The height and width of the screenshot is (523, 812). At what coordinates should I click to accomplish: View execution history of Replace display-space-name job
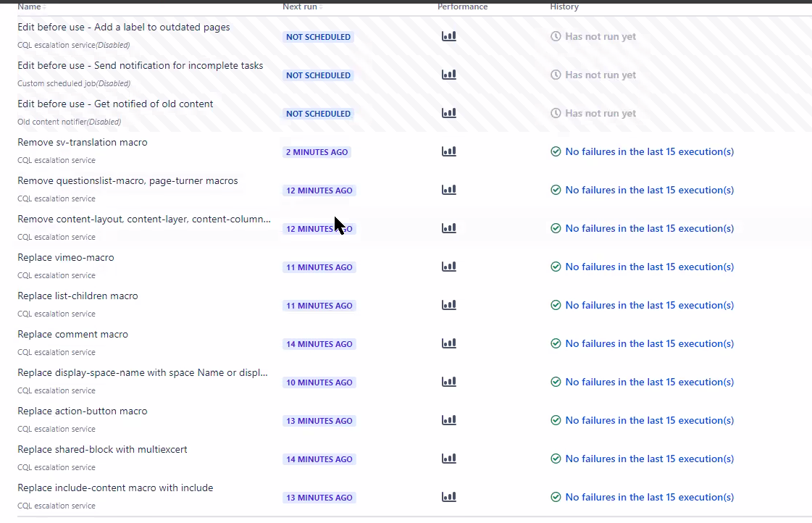(650, 381)
